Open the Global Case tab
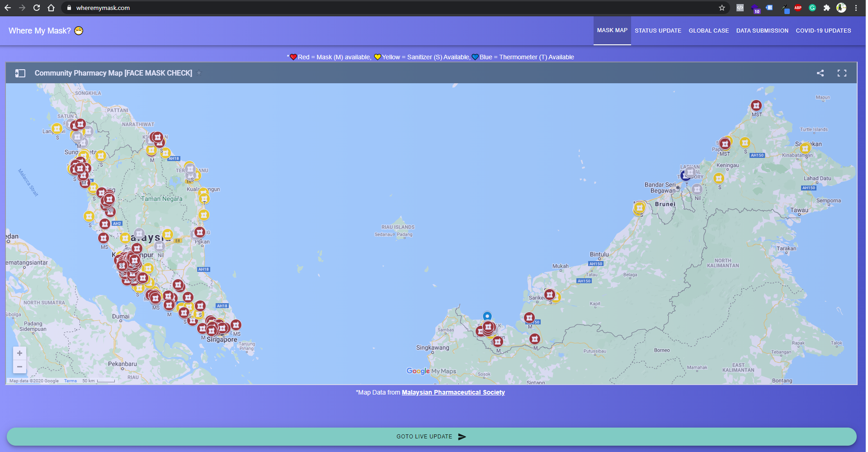Viewport: 868px width, 452px height. tap(708, 31)
